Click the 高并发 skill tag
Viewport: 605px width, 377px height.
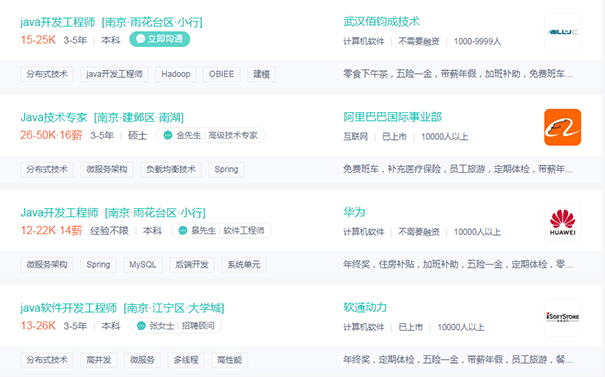point(99,360)
